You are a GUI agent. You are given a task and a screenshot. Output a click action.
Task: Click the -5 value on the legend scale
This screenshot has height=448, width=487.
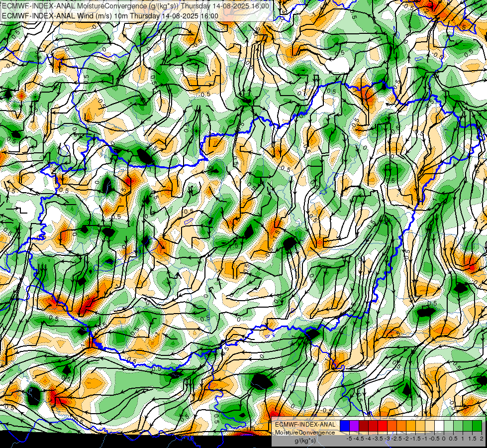click(349, 439)
